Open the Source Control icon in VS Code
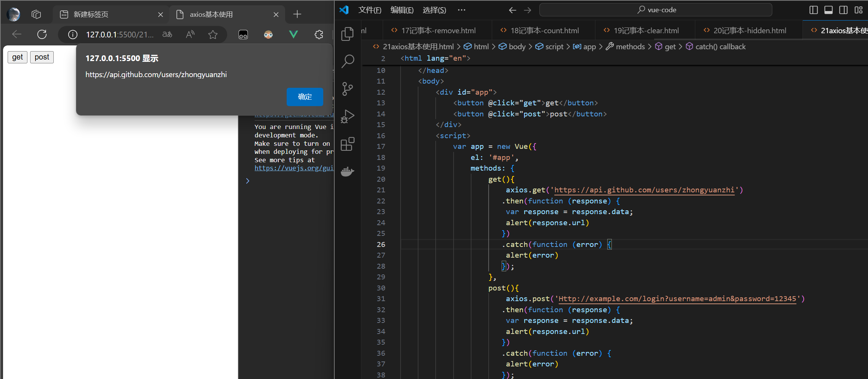868x379 pixels. pos(347,89)
